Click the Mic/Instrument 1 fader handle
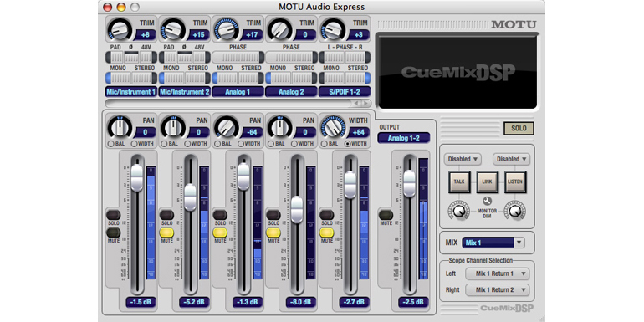This screenshot has width=644, height=322. pos(137,177)
